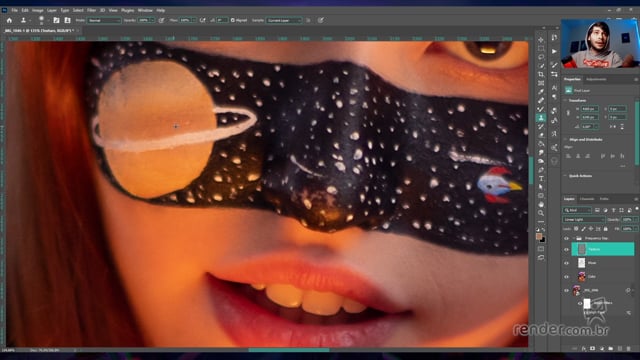Hide the Color layer
The height and width of the screenshot is (360, 640).
[566, 277]
